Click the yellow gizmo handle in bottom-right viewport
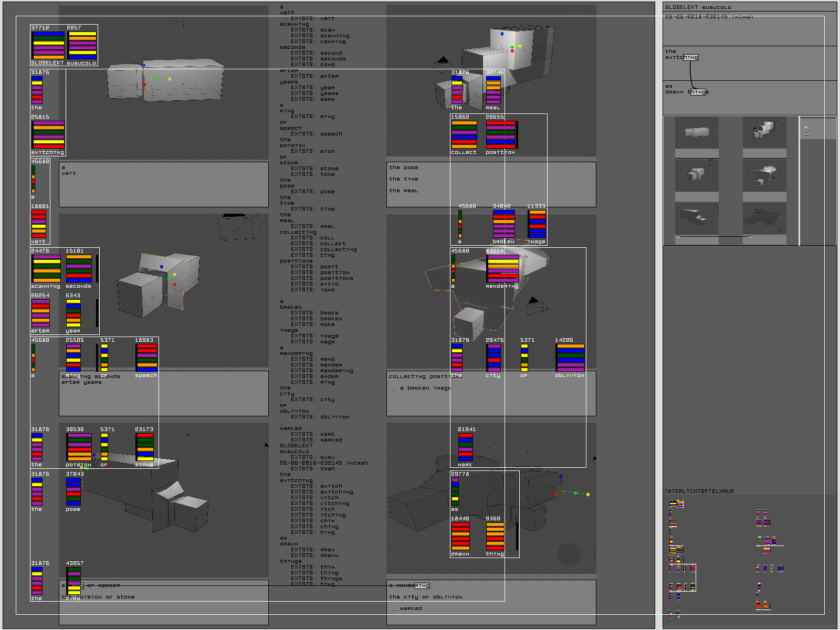840x630 pixels. click(588, 494)
